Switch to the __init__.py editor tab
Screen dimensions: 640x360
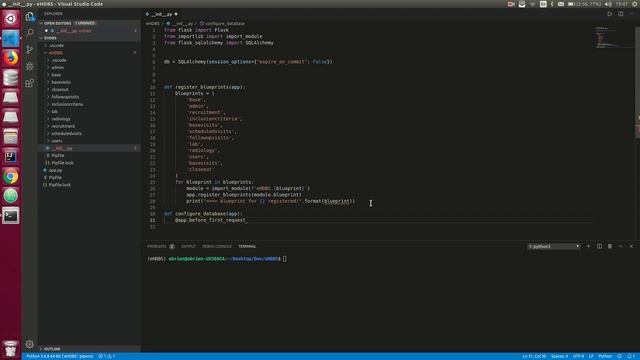click(x=162, y=14)
